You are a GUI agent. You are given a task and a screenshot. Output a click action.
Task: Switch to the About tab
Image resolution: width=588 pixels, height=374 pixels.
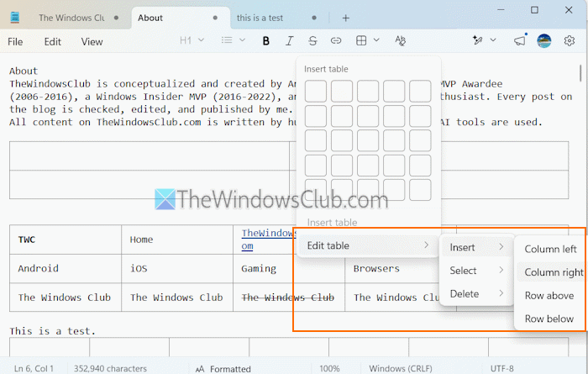click(x=180, y=18)
